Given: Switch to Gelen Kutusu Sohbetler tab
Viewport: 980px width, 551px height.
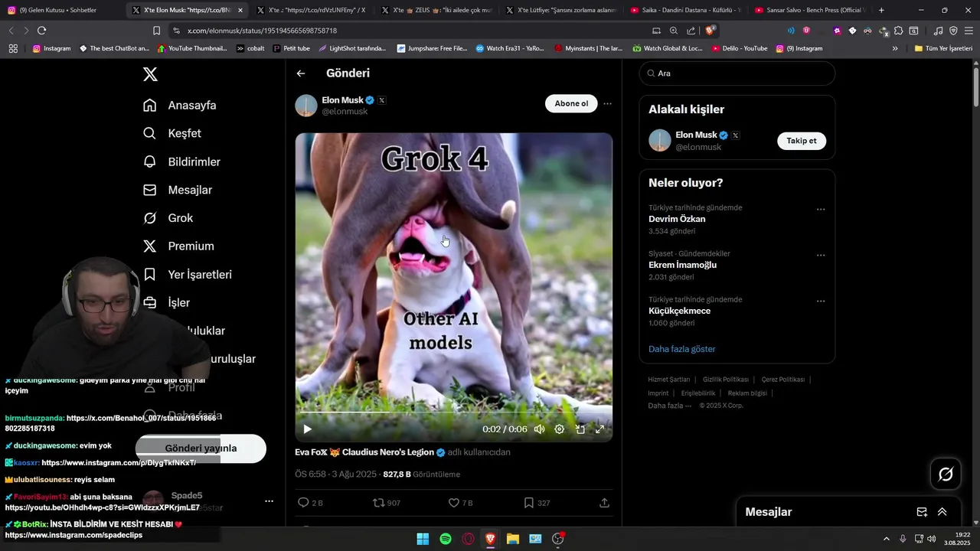Looking at the screenshot, I should [x=58, y=10].
